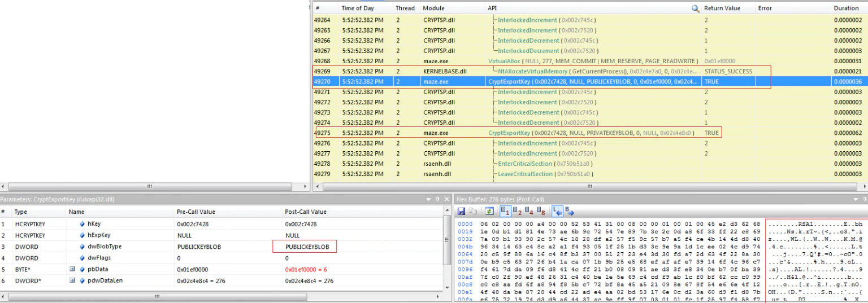Click dwBlobType Pre-Call PUBLICKEYBLOB value
This screenshot has height=303, width=868.
198,247
